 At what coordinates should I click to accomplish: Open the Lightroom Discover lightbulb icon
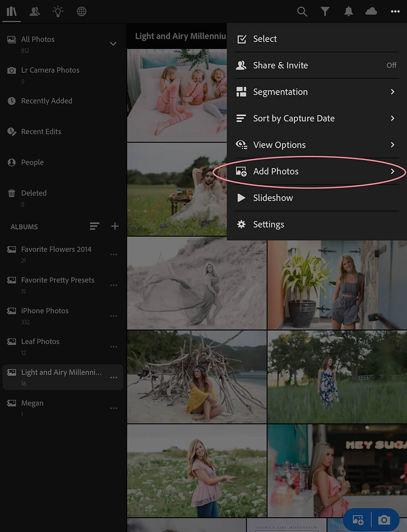pos(58,12)
